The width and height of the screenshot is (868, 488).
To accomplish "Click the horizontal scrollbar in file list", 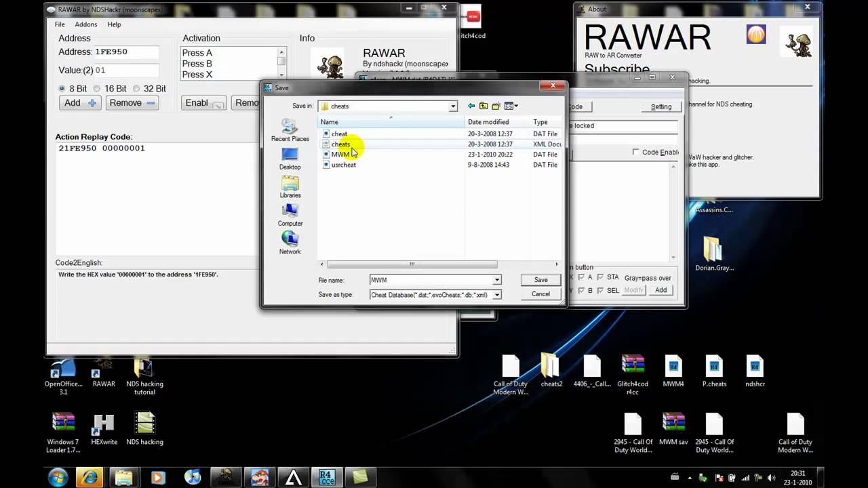I will [x=412, y=264].
